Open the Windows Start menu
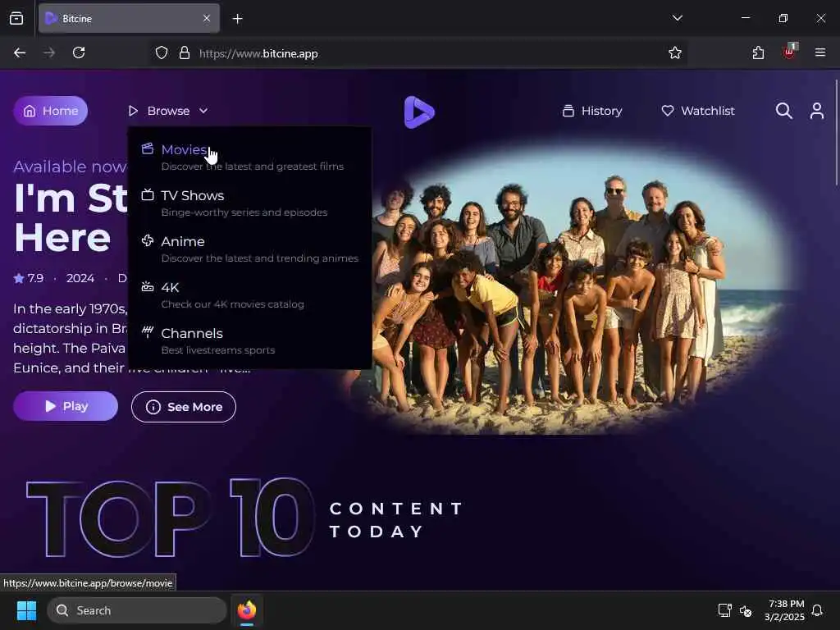This screenshot has height=630, width=840. coord(26,610)
